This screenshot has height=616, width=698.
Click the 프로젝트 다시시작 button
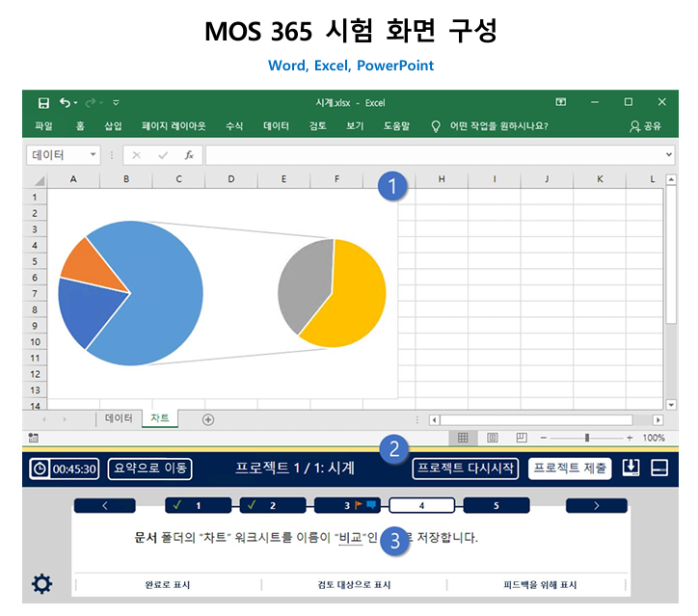pyautogui.click(x=466, y=469)
